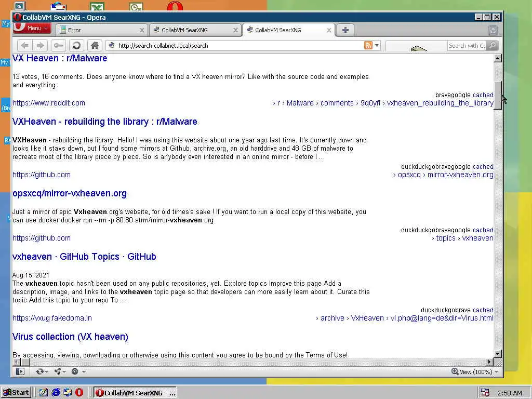Close the active CollabVM SearXNG tab
The image size is (532, 399).
pos(329,30)
